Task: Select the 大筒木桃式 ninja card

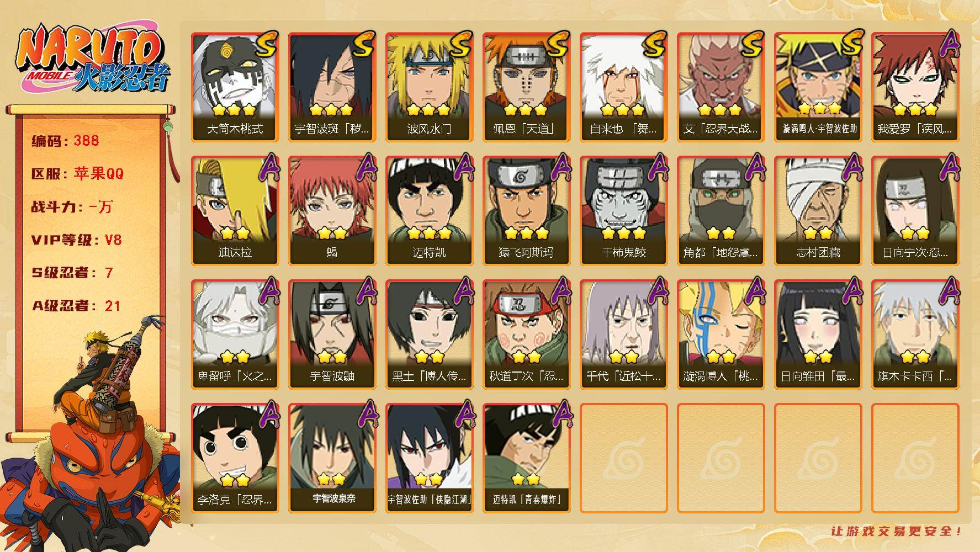Action: tap(235, 87)
